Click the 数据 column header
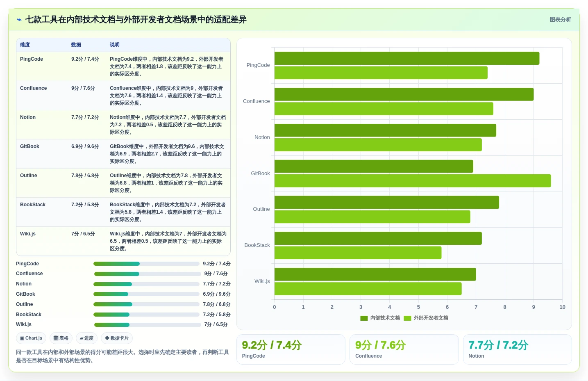This screenshot has width=588, height=381. coord(76,45)
